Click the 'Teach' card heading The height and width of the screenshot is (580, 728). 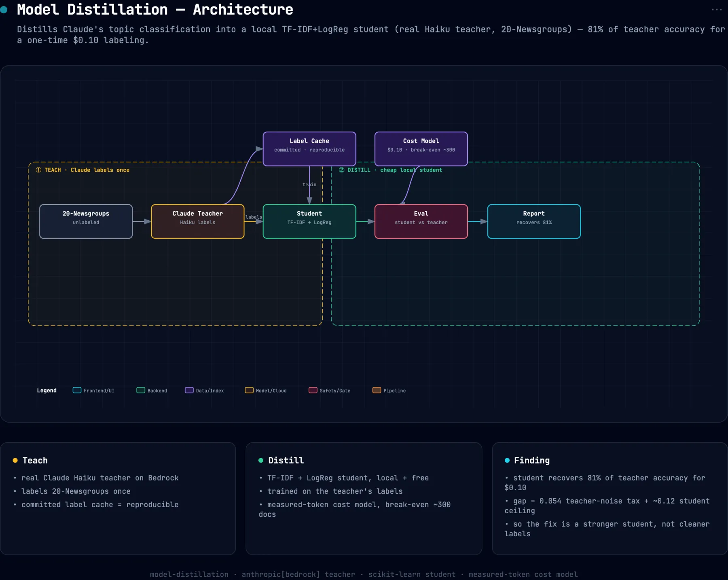click(35, 460)
